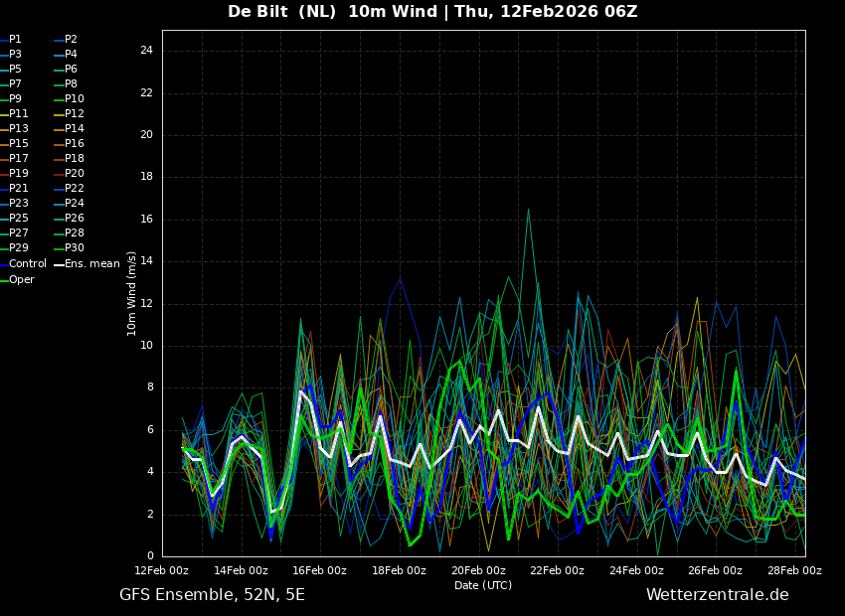Click the Oper legend entry

pyautogui.click(x=22, y=279)
